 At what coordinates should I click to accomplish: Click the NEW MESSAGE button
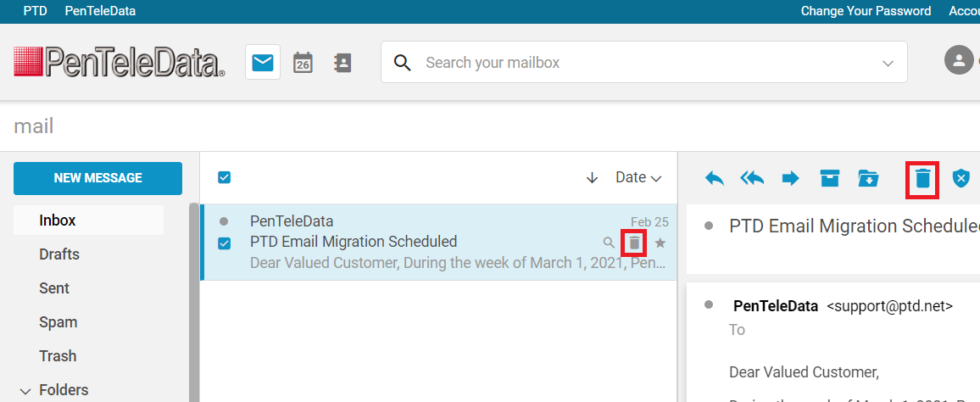click(97, 178)
